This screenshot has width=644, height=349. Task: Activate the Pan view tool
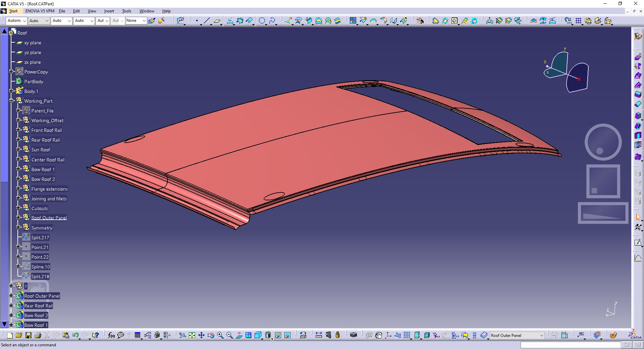tap(201, 335)
